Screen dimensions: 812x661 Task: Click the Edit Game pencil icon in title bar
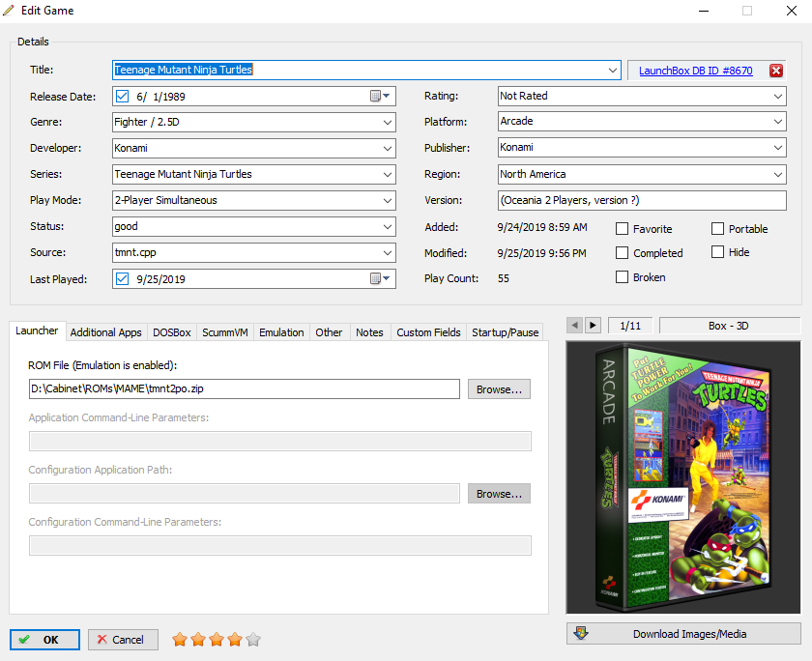tap(9, 11)
